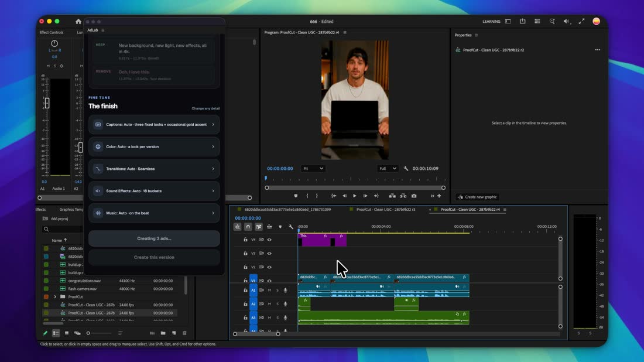Open the Full playback resolution dropdown
The height and width of the screenshot is (362, 644).
[388, 169]
